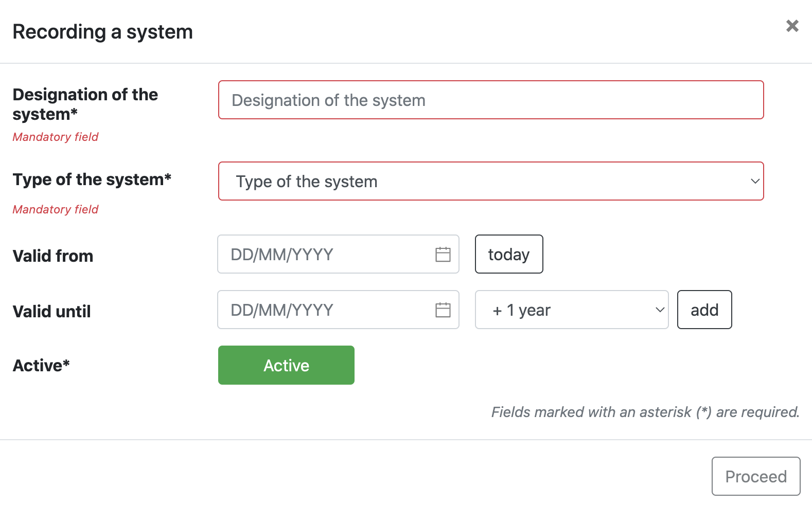Toggle the green Active status button
Image resolution: width=812 pixels, height=505 pixels.
pyautogui.click(x=286, y=365)
